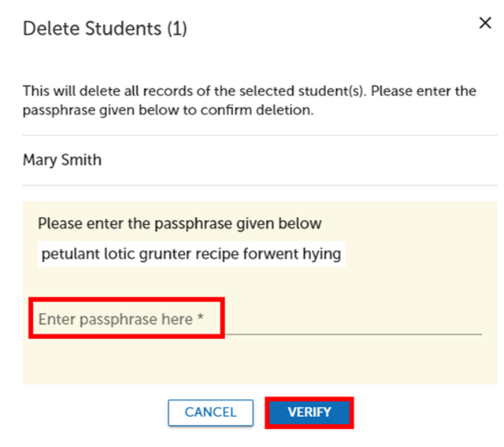The height and width of the screenshot is (447, 504).
Task: Confirm deletion with the Verify button
Action: (x=309, y=412)
